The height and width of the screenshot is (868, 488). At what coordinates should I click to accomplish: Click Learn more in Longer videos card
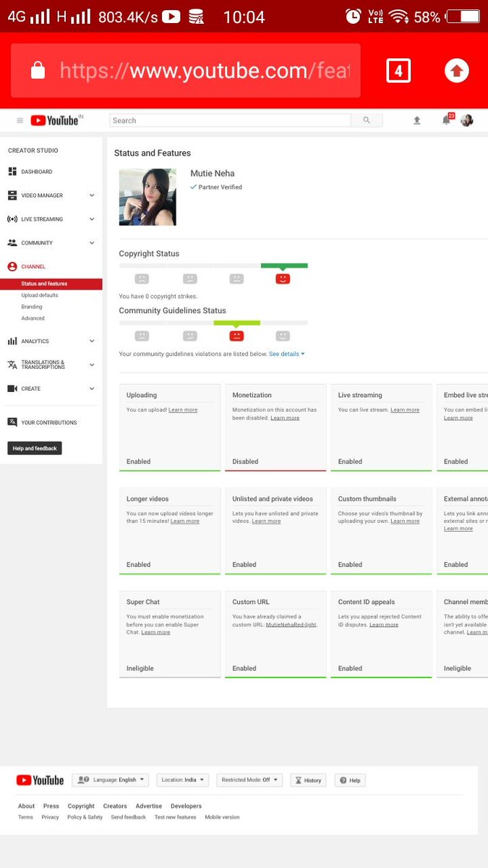[x=185, y=522]
